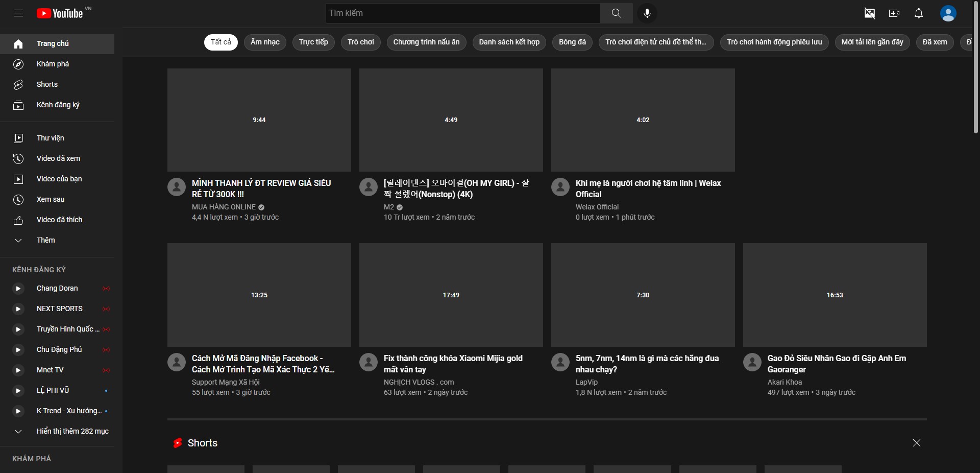Image resolution: width=980 pixels, height=473 pixels.
Task: Select the Âm nhạc filter chip
Action: (x=264, y=42)
